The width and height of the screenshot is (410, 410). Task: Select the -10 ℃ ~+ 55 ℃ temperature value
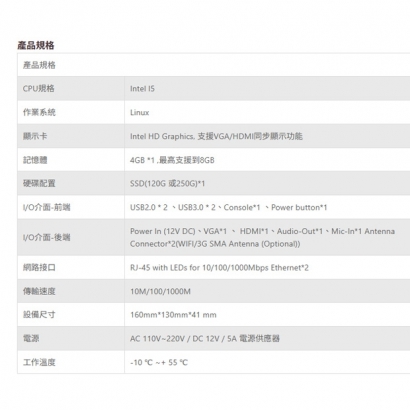tap(159, 362)
